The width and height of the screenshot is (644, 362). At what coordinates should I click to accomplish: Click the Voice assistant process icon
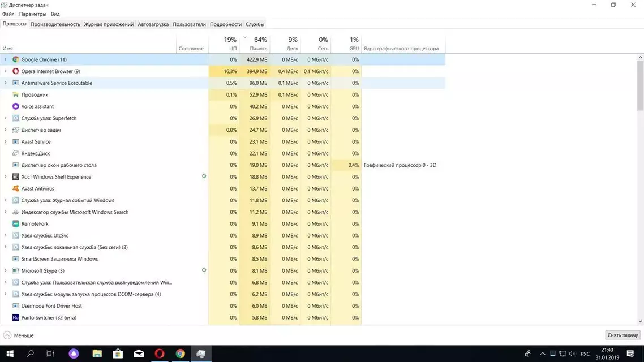16,106
